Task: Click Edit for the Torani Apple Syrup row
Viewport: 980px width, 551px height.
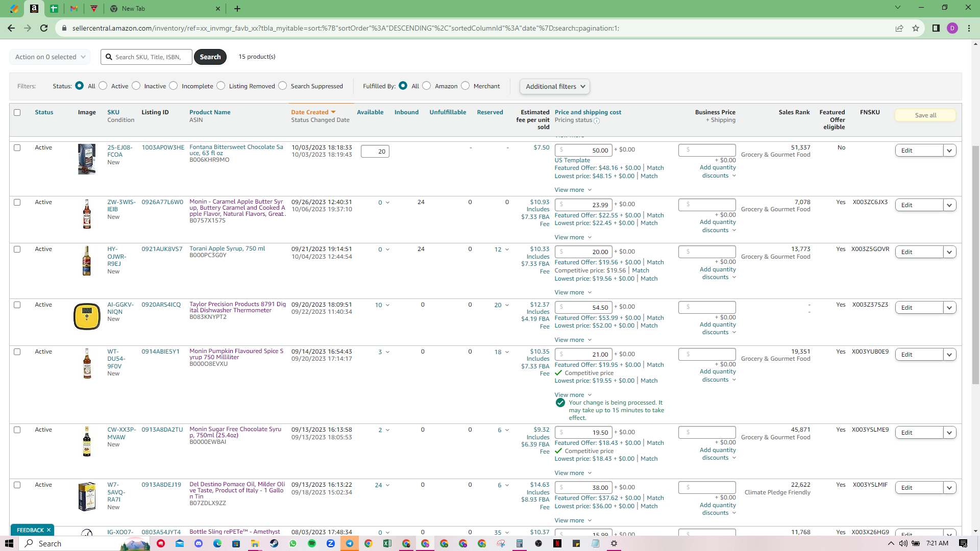Action: [x=919, y=252]
